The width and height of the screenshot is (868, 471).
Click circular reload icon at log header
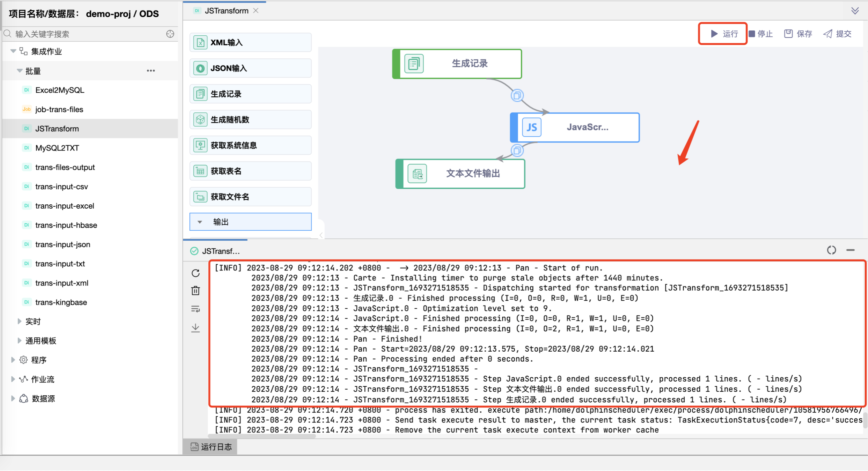(x=831, y=250)
